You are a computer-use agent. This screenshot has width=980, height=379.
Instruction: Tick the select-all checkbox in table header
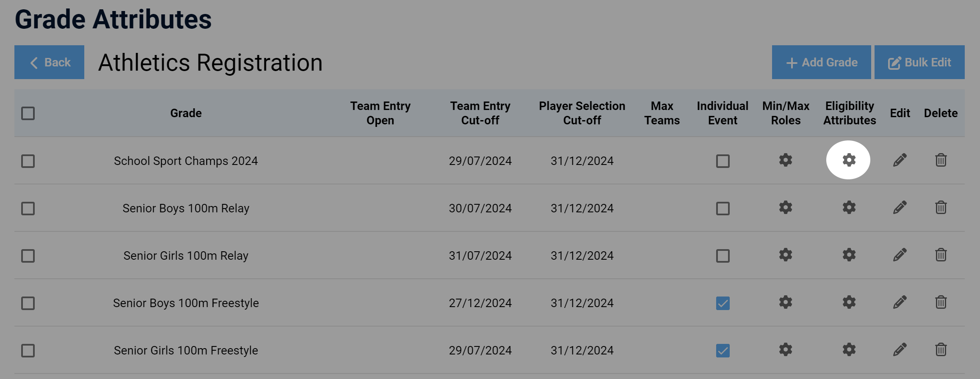[x=28, y=113]
